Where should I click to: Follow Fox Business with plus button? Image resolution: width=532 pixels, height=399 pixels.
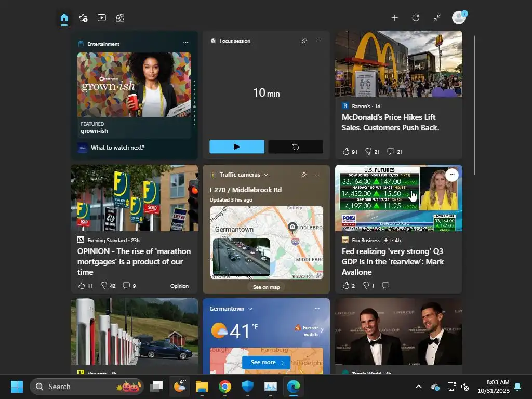[386, 240]
